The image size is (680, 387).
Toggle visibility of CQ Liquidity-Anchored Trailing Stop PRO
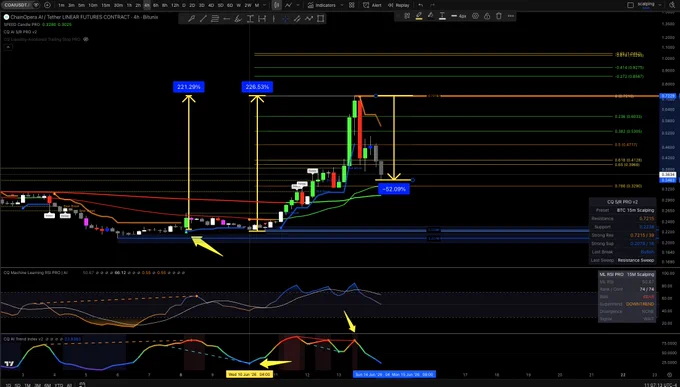(x=86, y=39)
